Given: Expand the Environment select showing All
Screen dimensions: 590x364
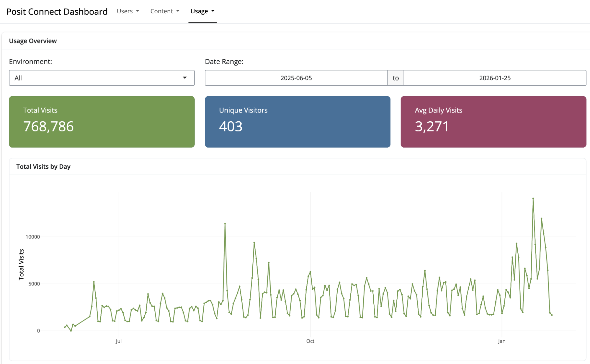Looking at the screenshot, I should [97, 78].
